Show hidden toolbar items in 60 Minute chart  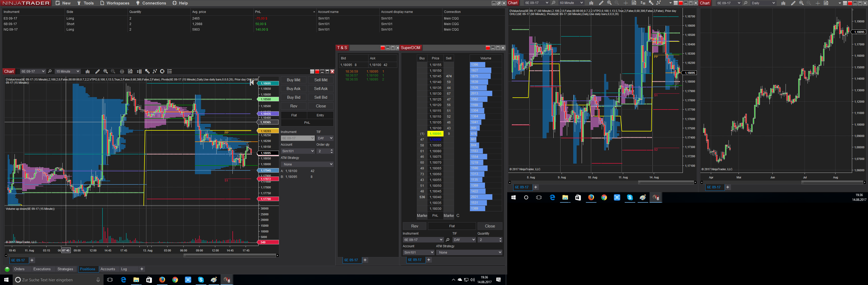pos(670,3)
